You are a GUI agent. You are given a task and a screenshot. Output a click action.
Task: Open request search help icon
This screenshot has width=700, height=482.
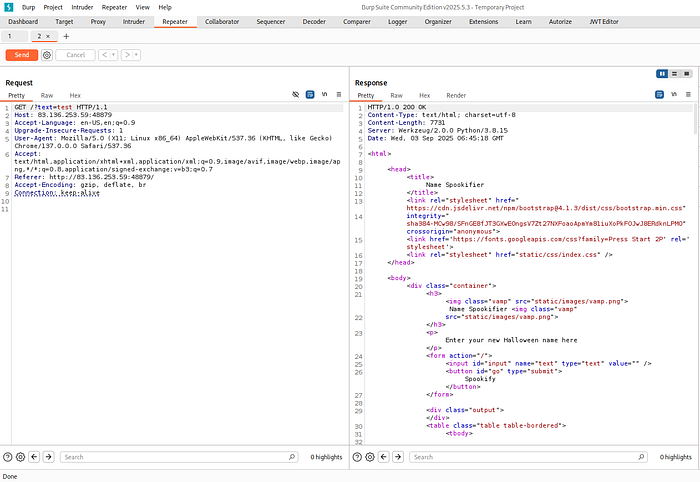coord(8,457)
